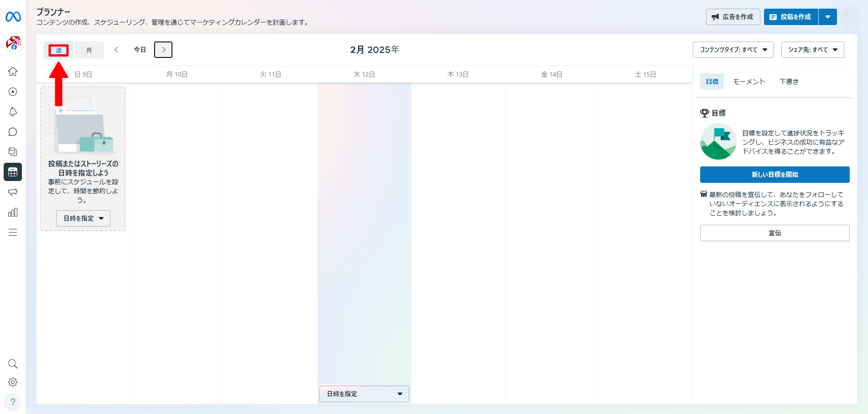The height and width of the screenshot is (414, 868).
Task: Switch calendar to 週 (week) view
Action: tap(59, 50)
